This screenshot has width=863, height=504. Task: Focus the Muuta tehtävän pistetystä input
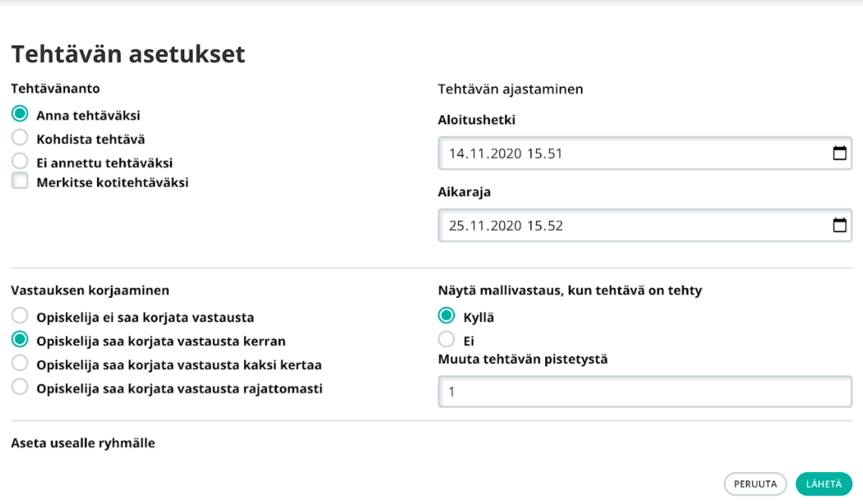645,392
